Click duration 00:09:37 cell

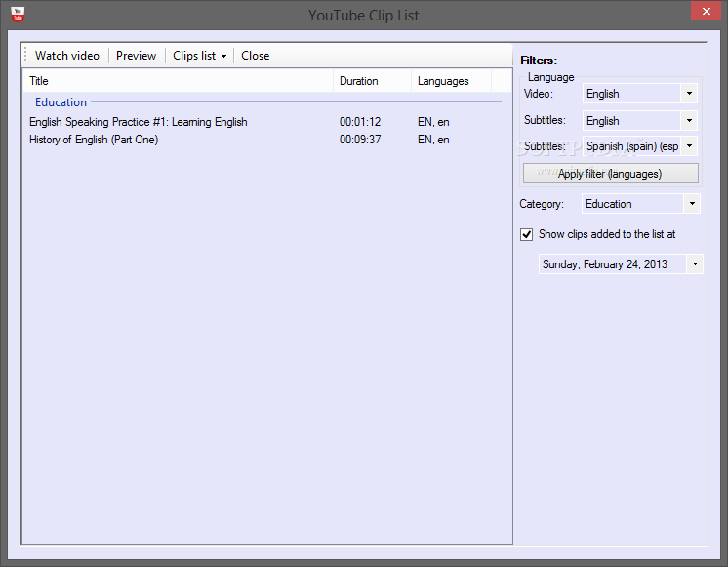point(360,140)
